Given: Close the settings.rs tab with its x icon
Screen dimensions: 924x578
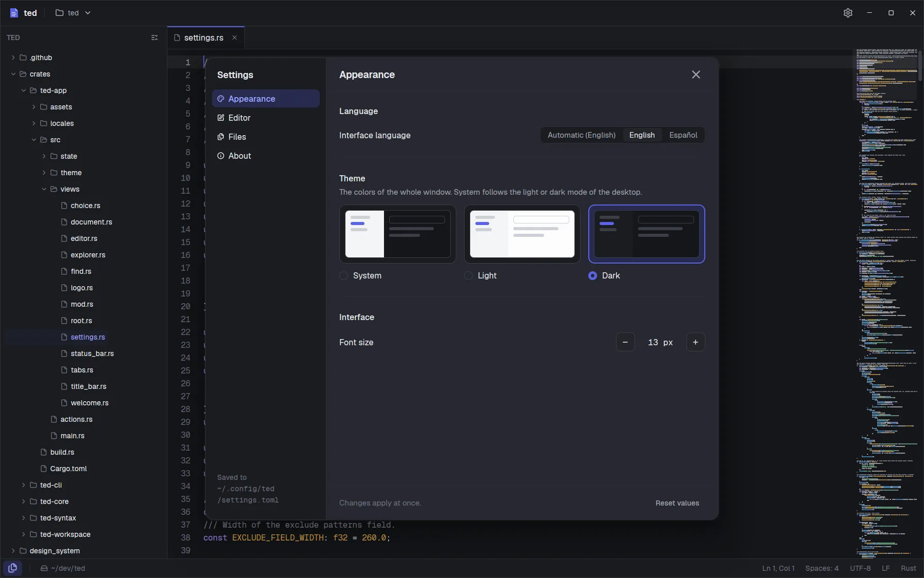Looking at the screenshot, I should (x=235, y=38).
